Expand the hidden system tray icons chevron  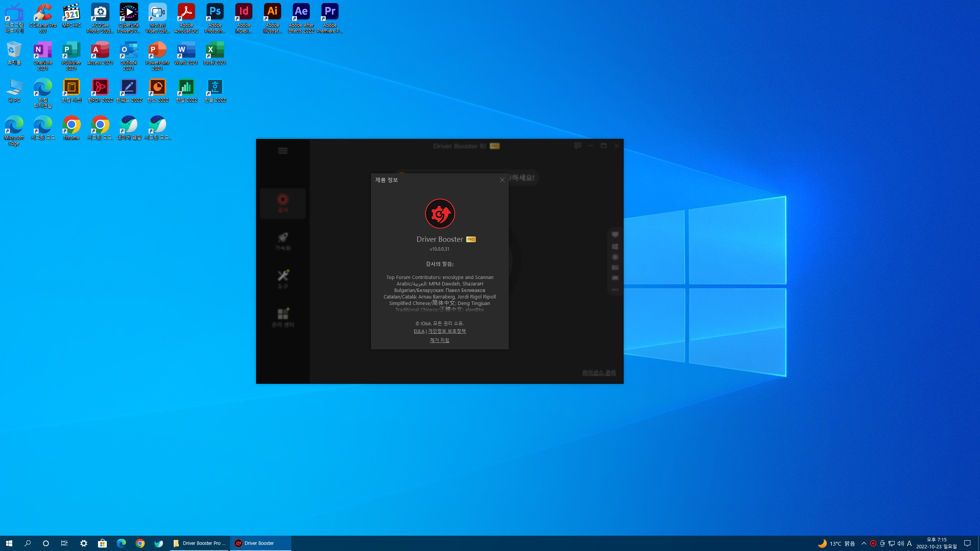[864, 543]
